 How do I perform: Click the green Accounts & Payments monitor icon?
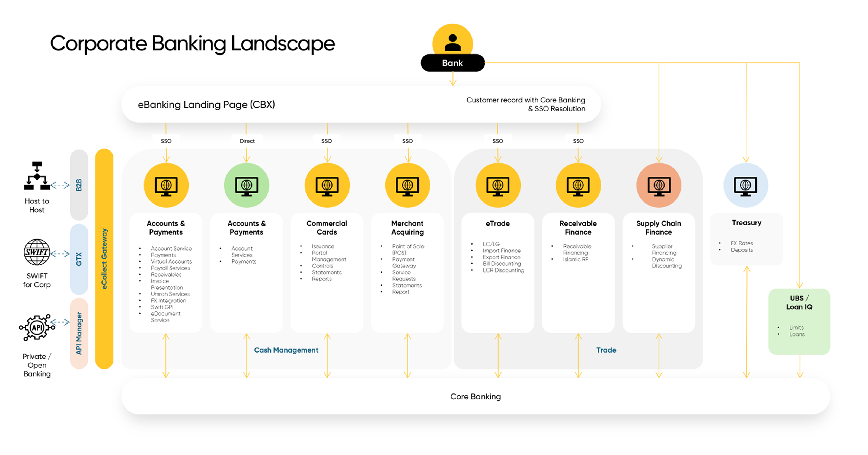247,185
